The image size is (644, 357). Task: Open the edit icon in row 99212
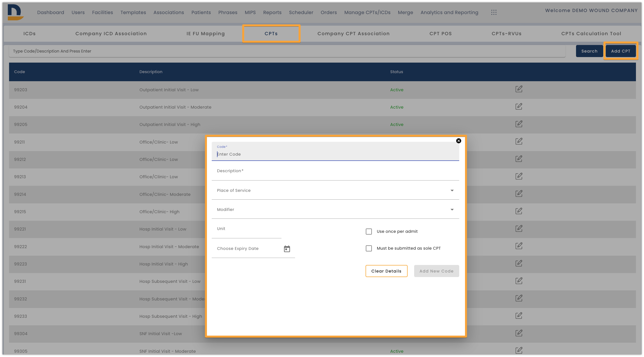click(519, 159)
